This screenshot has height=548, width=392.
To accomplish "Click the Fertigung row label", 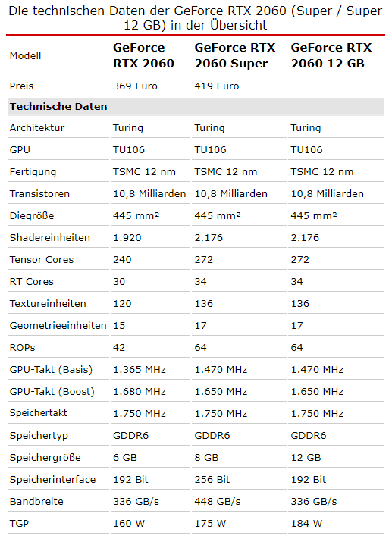I will (33, 172).
